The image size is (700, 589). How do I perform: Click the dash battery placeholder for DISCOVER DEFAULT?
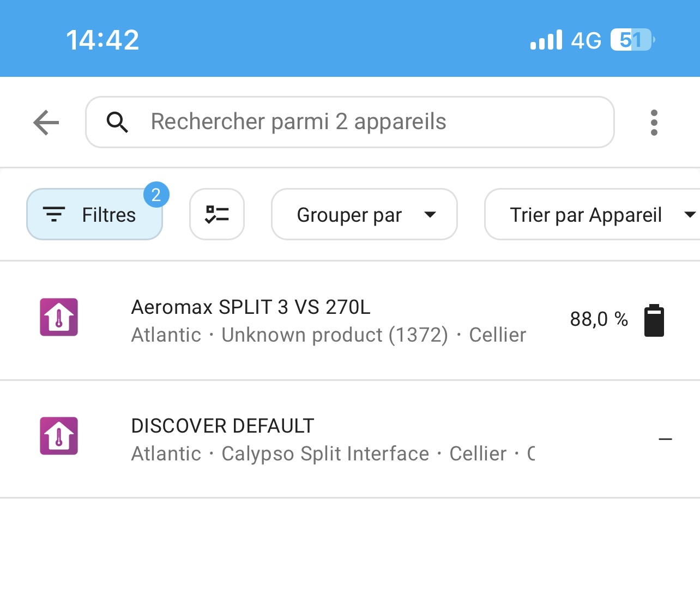coord(665,439)
